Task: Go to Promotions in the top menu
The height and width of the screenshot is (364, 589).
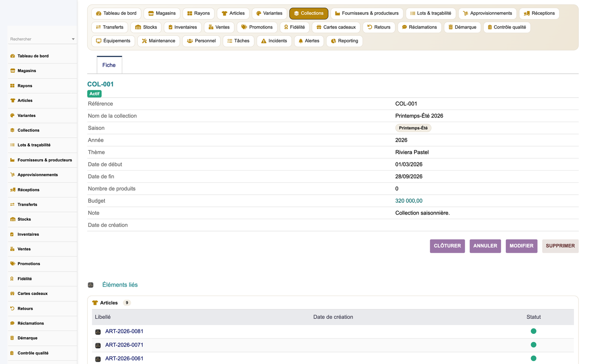Action: 257,27
